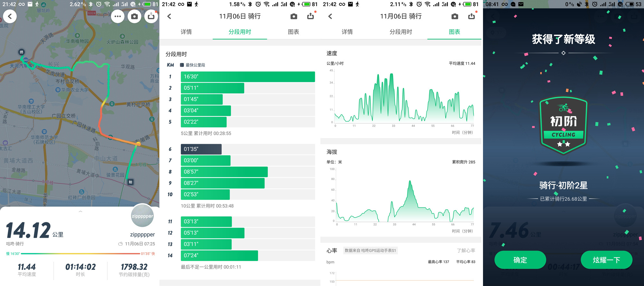
Task: Tap the zippppper profile avatar
Action: (x=142, y=216)
